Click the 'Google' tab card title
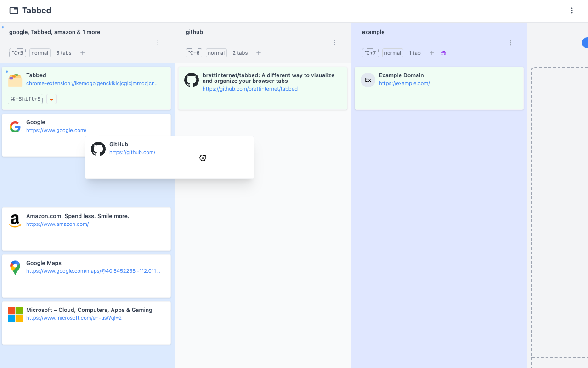Viewport: 588px width, 368px height. pos(36,122)
